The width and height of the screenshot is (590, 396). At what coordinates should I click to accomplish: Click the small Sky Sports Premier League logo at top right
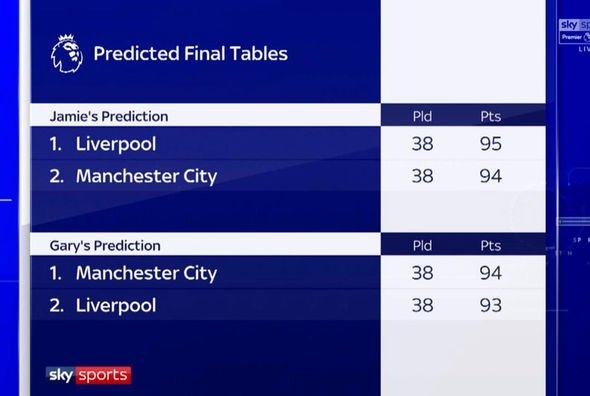pyautogui.click(x=575, y=31)
